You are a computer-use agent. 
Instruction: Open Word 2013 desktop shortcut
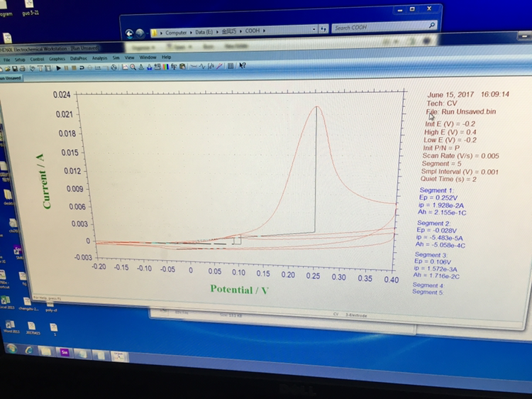coord(11,327)
